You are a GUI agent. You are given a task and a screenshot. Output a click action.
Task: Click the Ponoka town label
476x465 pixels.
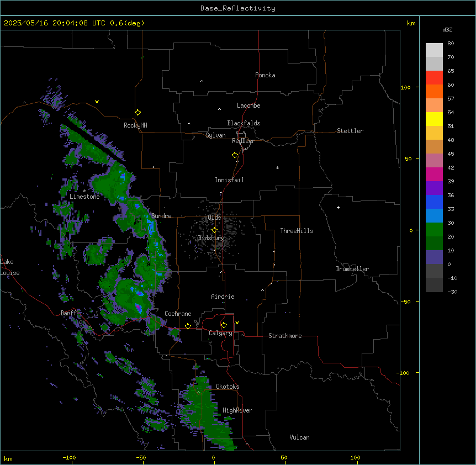[265, 75]
